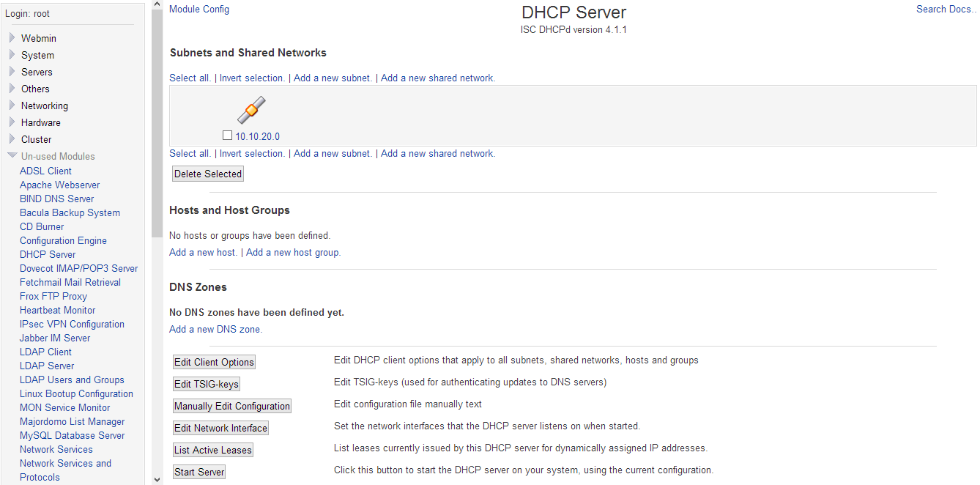Add a new DNS zone

coord(214,329)
